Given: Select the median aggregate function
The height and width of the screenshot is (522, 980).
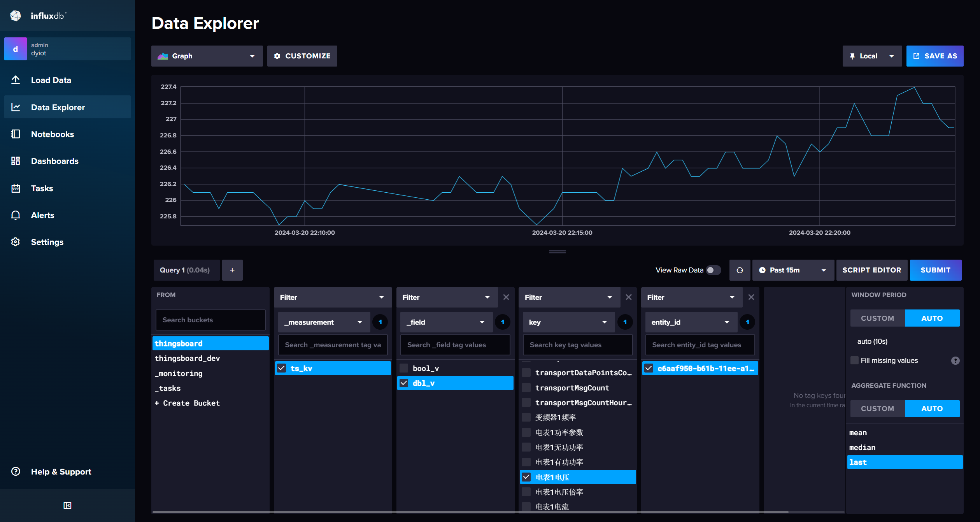Looking at the screenshot, I should (x=905, y=448).
